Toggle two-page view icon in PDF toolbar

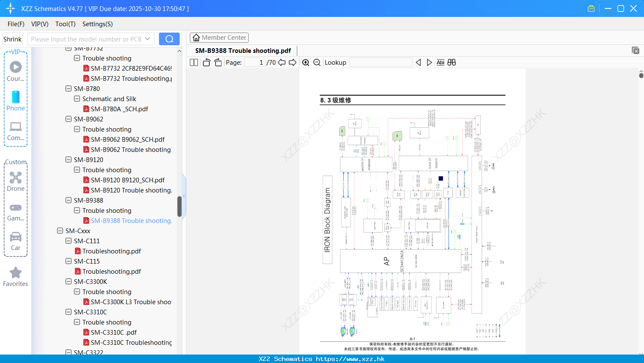tap(194, 63)
